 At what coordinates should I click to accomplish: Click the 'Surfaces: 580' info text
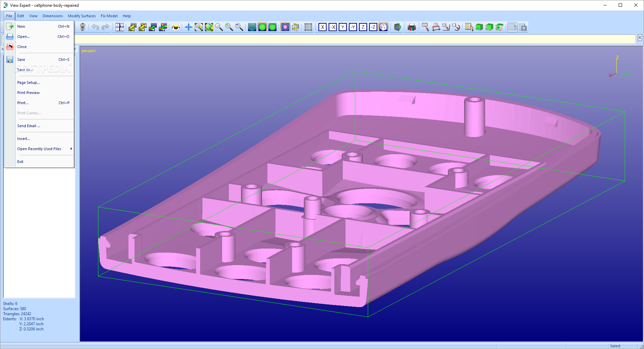(15, 309)
